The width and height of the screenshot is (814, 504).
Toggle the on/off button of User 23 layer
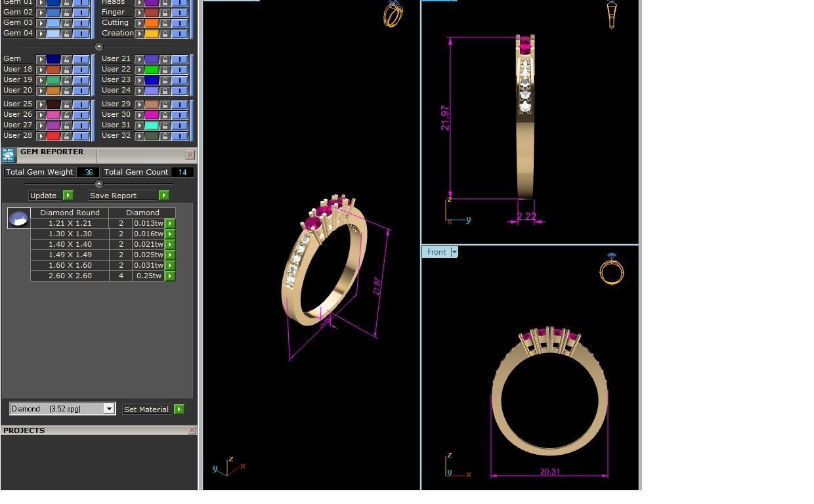[x=179, y=80]
